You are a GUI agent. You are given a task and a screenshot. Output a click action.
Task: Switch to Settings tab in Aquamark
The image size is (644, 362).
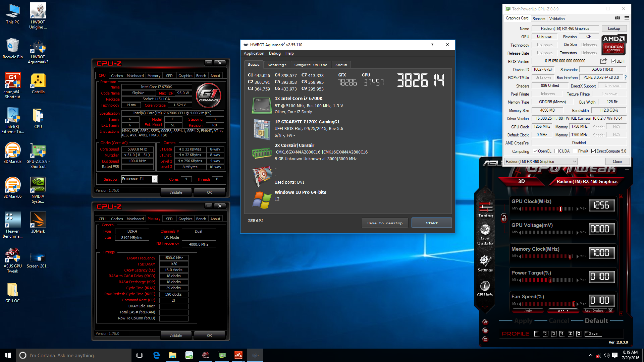click(x=277, y=65)
